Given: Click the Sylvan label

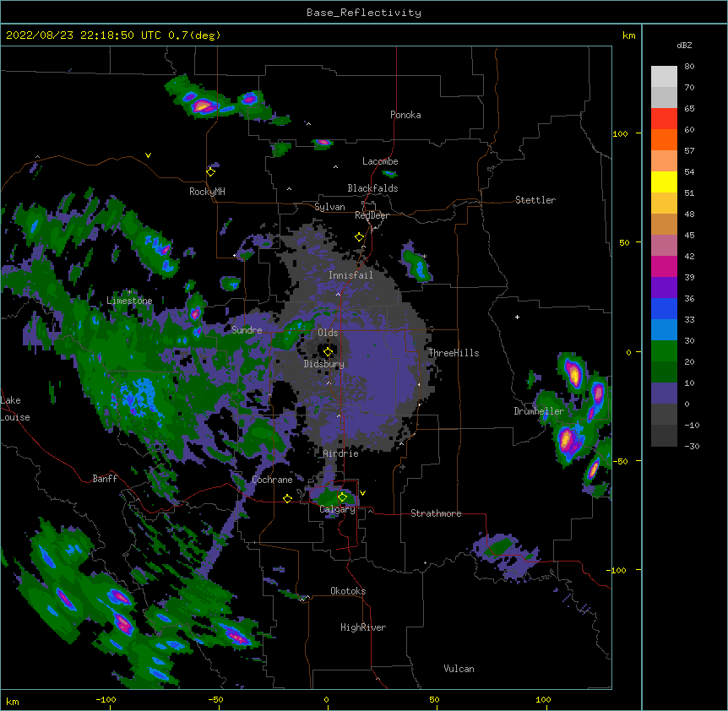Looking at the screenshot, I should (329, 207).
